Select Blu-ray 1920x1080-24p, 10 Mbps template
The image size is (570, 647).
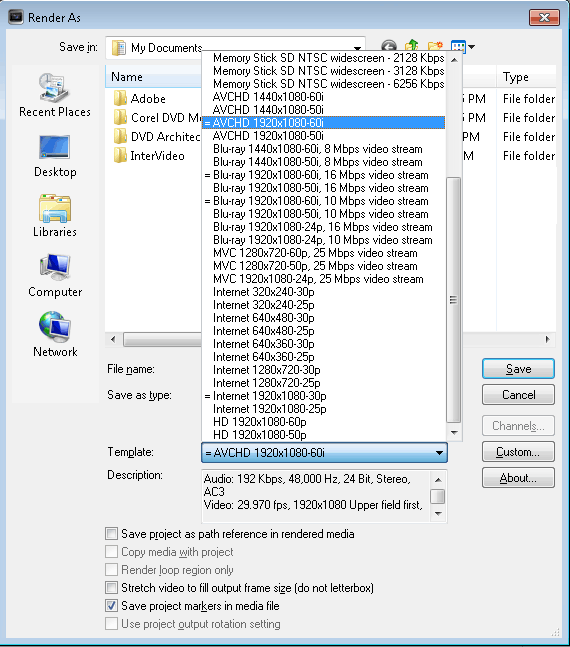tap(324, 240)
